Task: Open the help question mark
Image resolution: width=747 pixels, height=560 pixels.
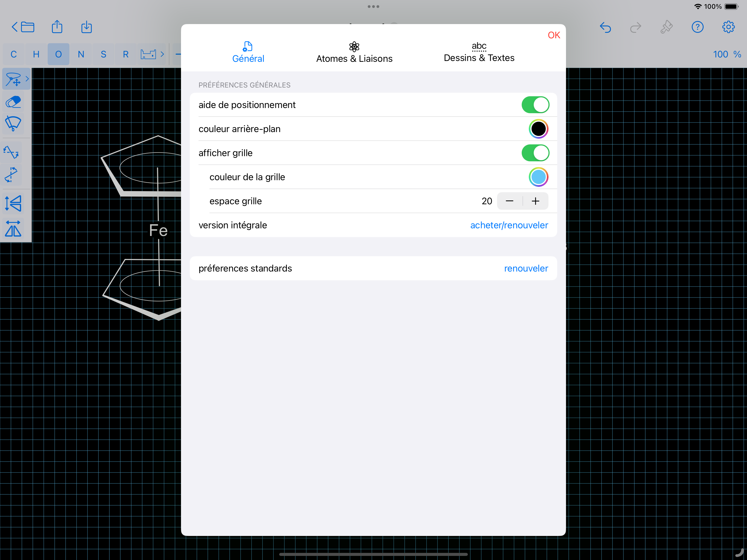Action: pos(697,27)
